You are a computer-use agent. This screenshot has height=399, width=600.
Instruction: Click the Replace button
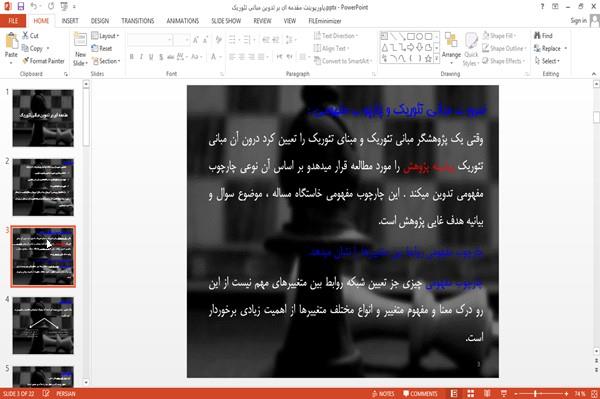[547, 48]
